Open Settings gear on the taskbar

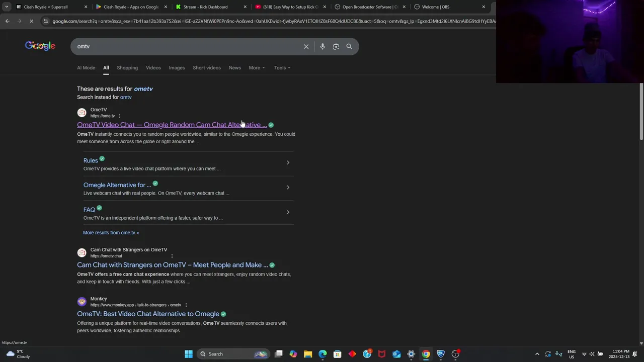[411, 354]
